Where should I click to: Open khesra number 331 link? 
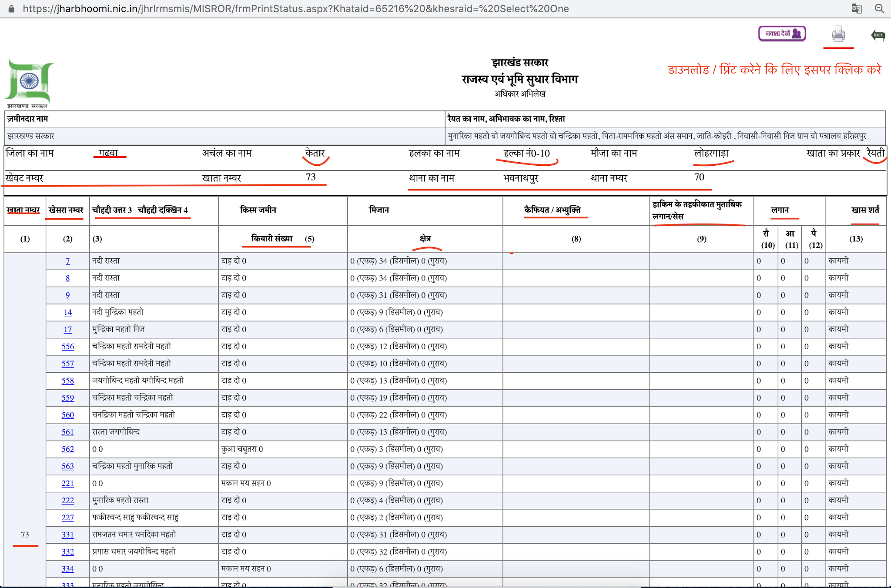tap(67, 535)
